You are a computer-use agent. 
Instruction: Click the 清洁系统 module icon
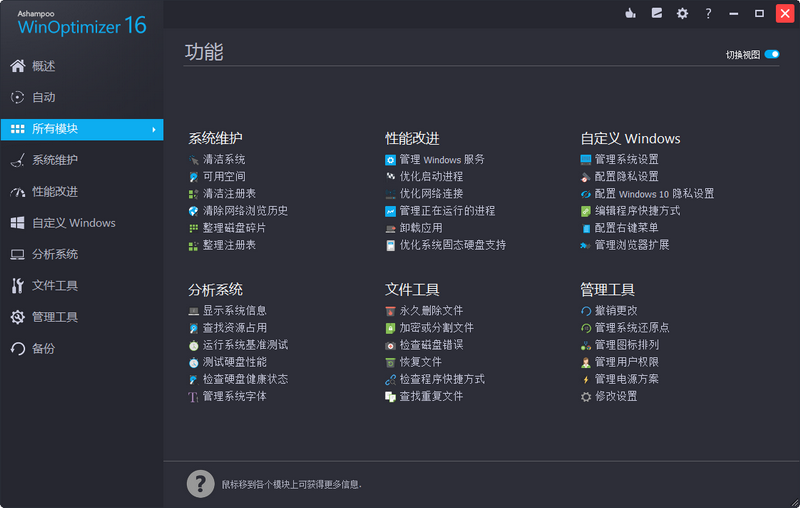(x=193, y=160)
